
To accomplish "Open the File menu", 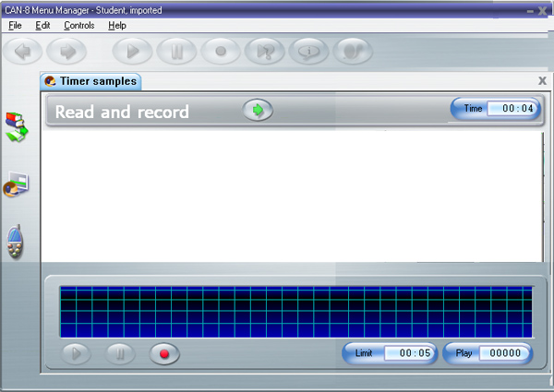I will [x=15, y=26].
